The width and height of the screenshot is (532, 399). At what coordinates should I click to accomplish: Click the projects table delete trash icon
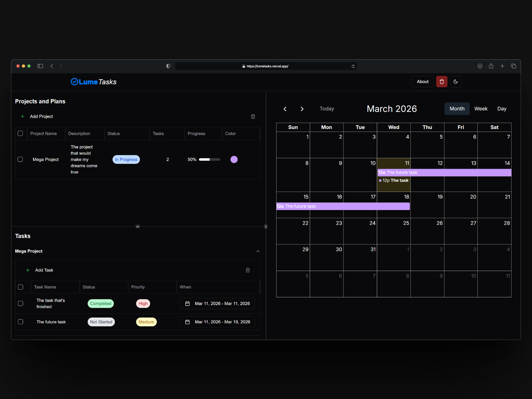253,116
